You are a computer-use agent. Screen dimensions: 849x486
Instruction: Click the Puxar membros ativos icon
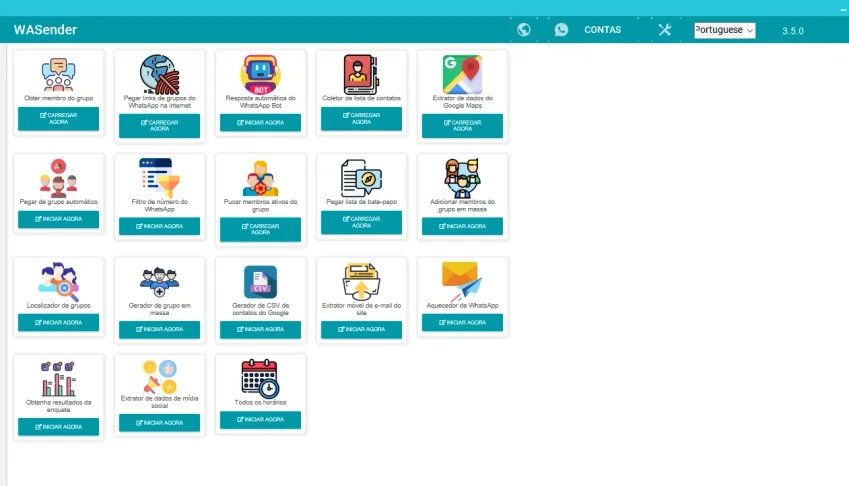point(260,178)
